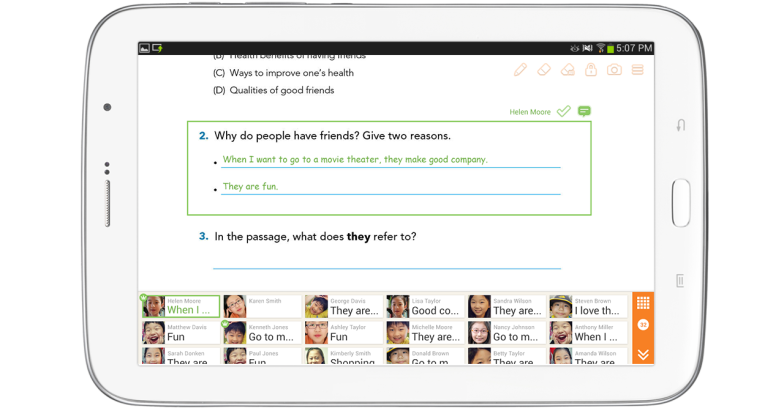This screenshot has width=784, height=411.
Task: Mark Helen Moore's answer with the checkmark
Action: click(x=564, y=111)
